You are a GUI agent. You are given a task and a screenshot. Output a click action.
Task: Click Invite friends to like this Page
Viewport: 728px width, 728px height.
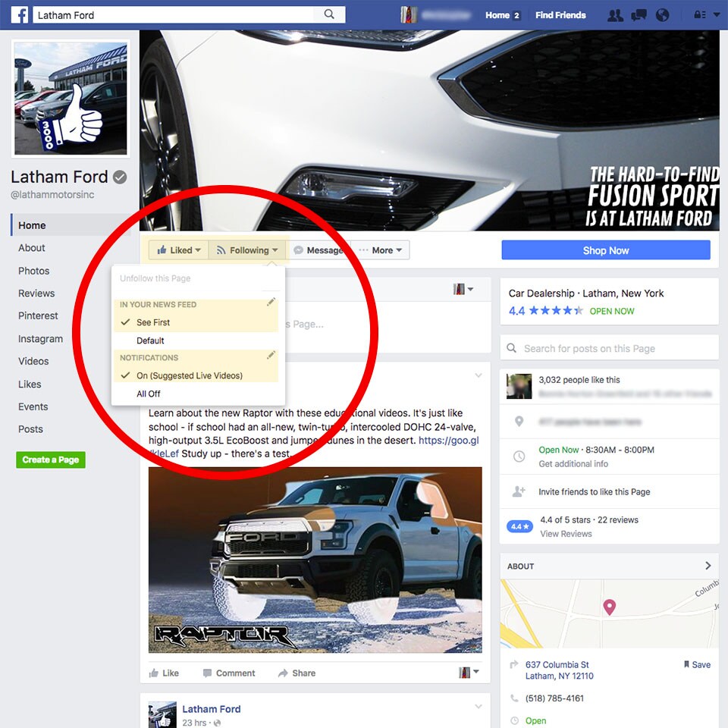click(595, 491)
